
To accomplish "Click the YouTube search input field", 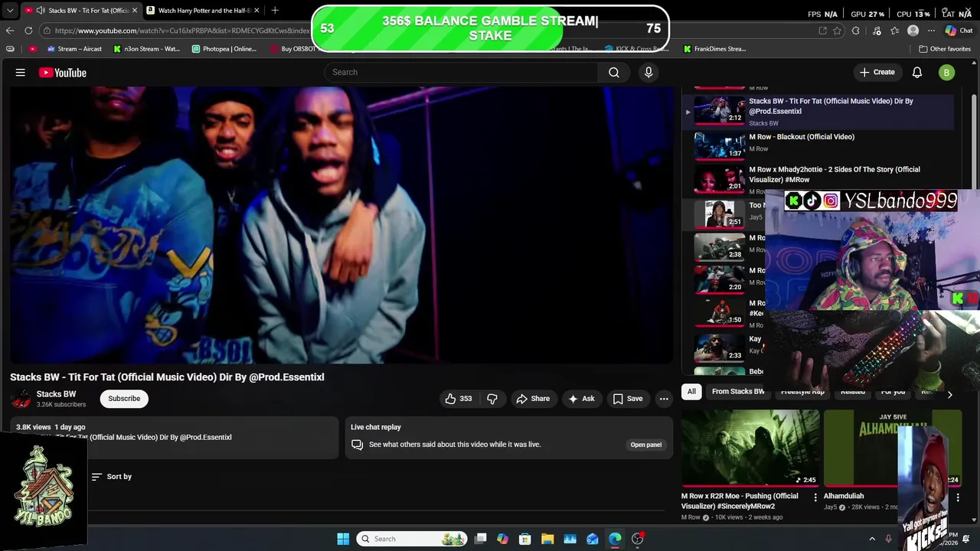I will point(461,72).
